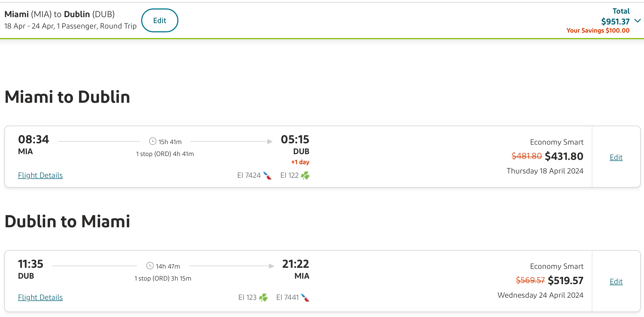The width and height of the screenshot is (644, 317).
Task: Click the $951.37 total price
Action: click(615, 21)
